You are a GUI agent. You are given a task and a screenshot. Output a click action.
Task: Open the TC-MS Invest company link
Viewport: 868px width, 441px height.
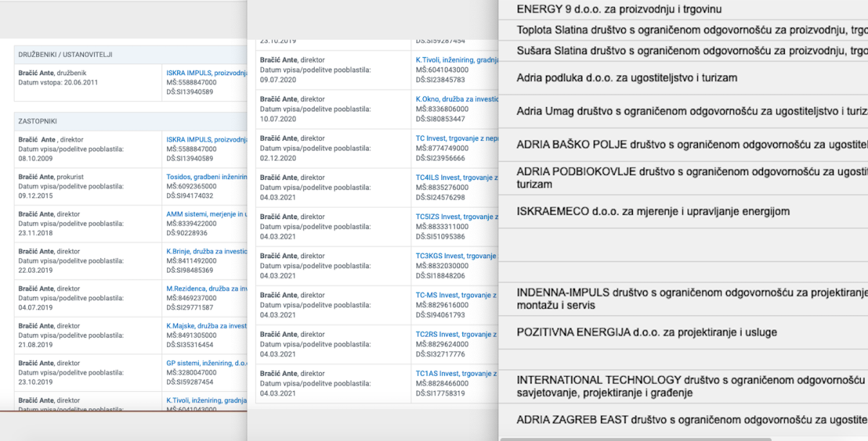[x=457, y=295]
